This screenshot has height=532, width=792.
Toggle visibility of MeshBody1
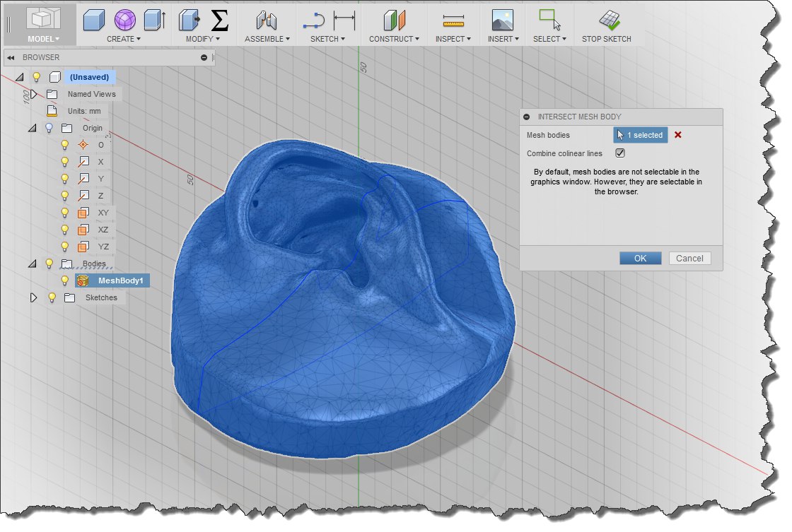(64, 280)
